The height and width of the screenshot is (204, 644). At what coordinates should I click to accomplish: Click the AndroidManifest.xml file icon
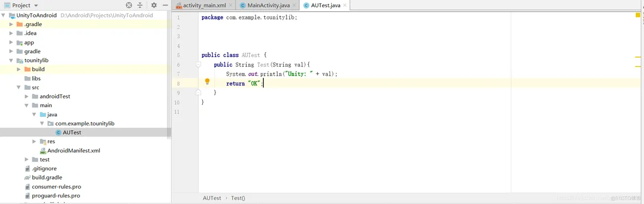click(43, 151)
